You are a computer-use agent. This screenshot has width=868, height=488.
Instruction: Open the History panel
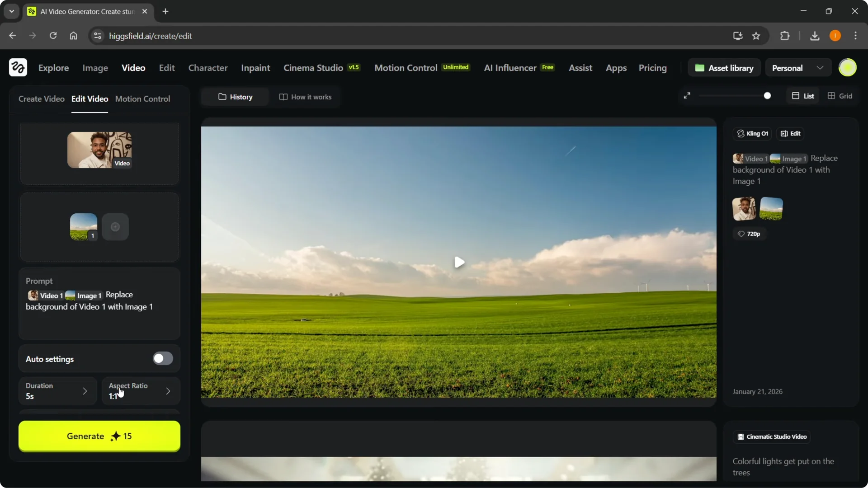pyautogui.click(x=234, y=96)
